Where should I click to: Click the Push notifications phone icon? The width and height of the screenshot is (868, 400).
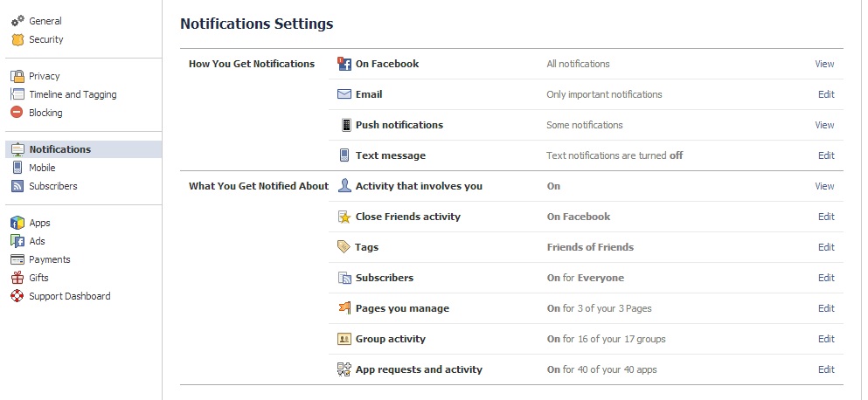click(345, 125)
